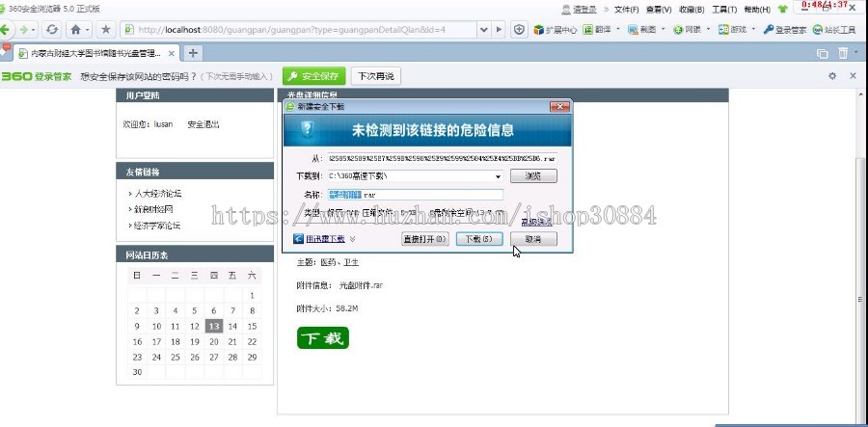Open the 工具(T) menu
The image size is (868, 427).
[x=724, y=10]
